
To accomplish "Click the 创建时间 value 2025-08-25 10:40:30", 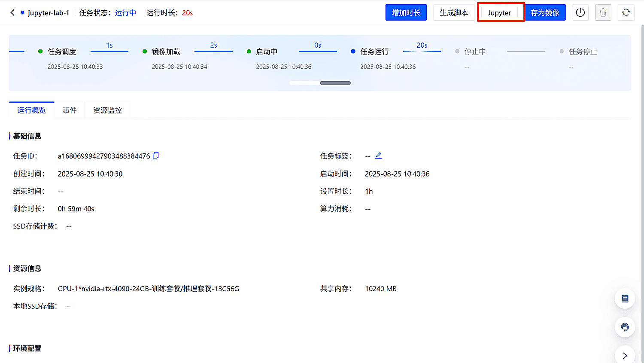I will (x=90, y=174).
